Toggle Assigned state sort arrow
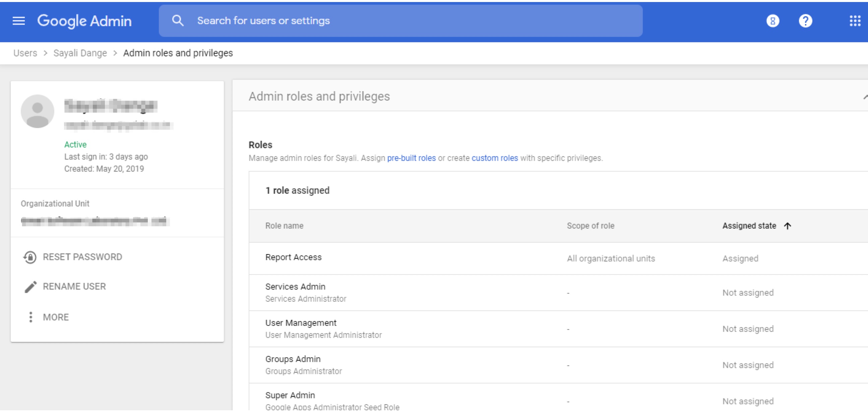 pos(787,226)
